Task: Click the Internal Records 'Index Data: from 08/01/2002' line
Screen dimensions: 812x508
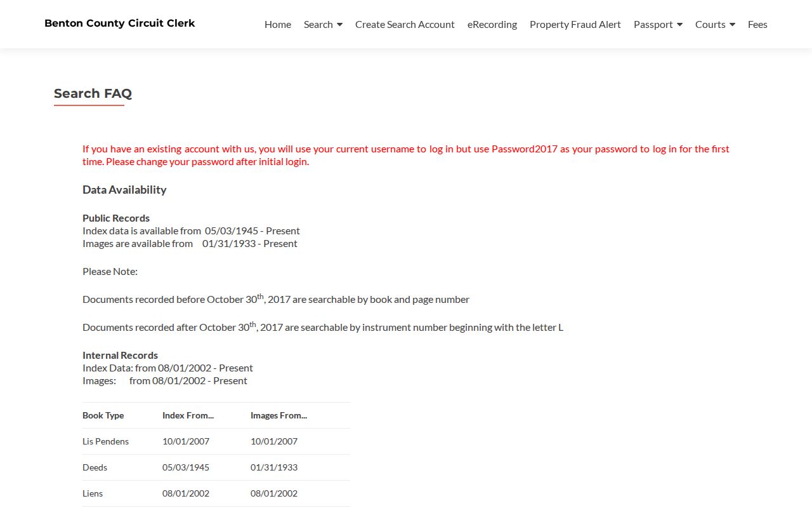Action: (167, 368)
